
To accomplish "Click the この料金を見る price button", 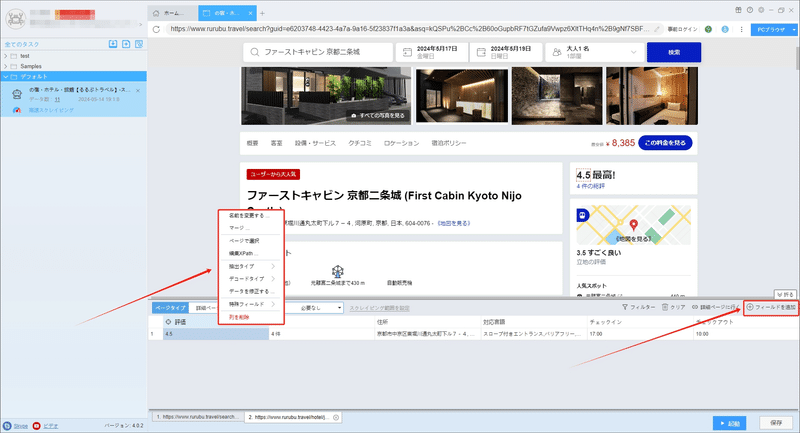I will 665,143.
